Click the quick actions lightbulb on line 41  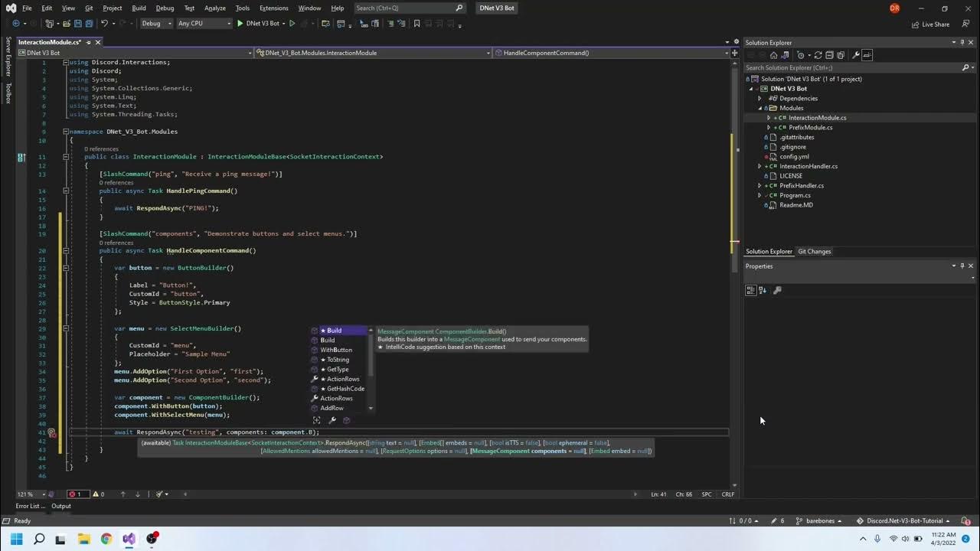[52, 432]
